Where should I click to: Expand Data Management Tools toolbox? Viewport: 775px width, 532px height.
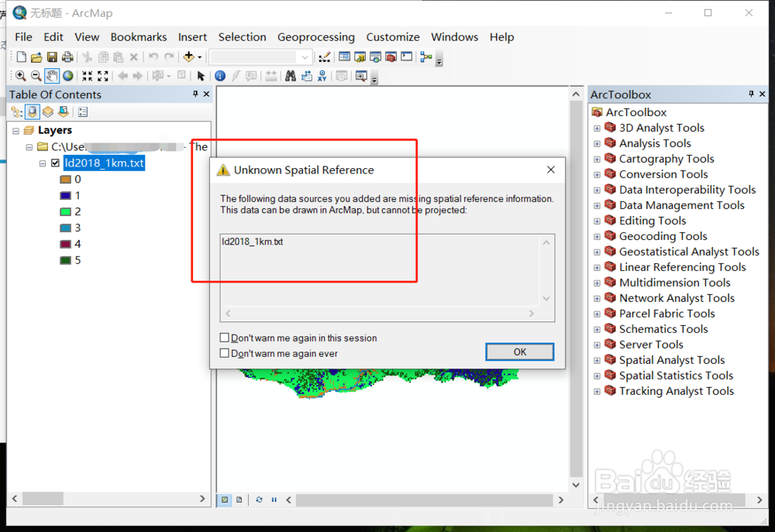(597, 206)
